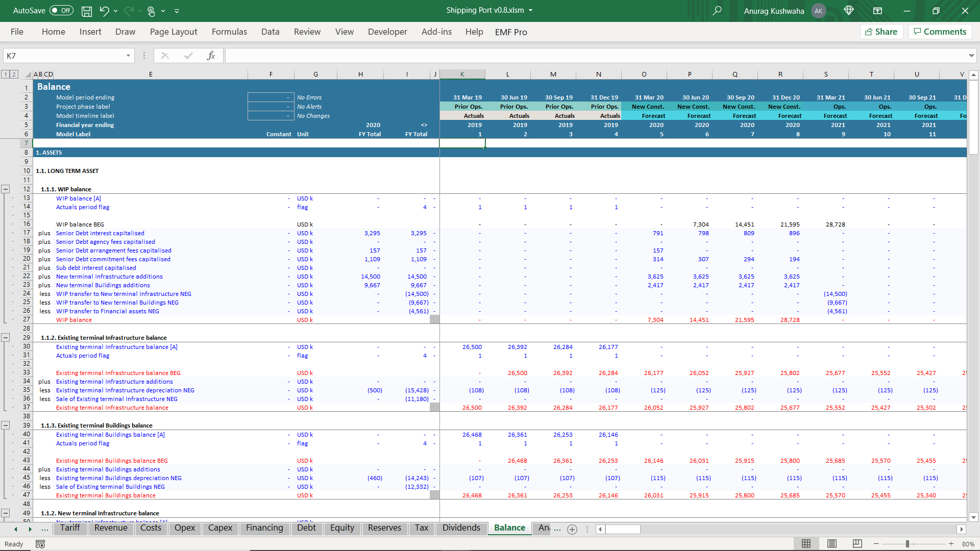
Task: Open the Formulas ribbon tab
Action: pos(229,32)
